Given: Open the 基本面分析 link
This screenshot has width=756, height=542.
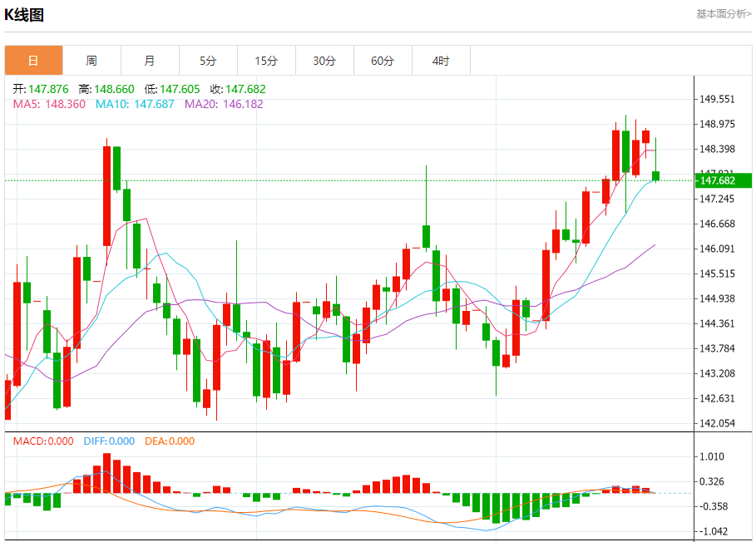Looking at the screenshot, I should (724, 14).
